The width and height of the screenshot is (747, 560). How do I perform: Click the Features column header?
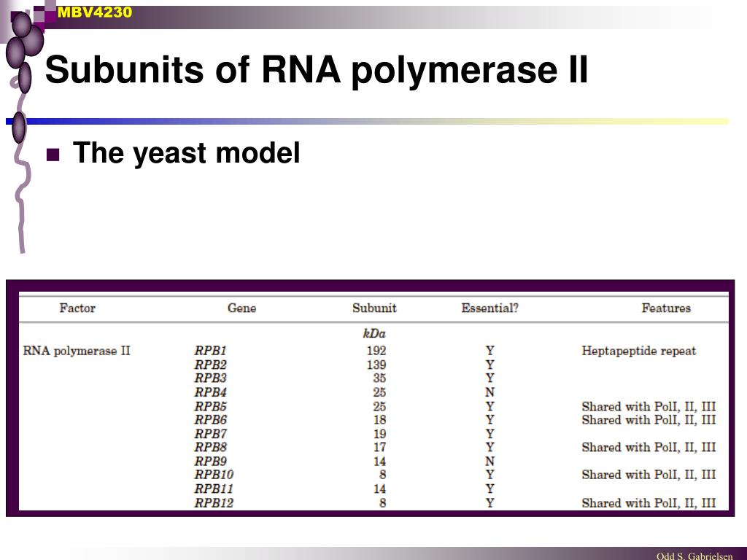coord(666,308)
